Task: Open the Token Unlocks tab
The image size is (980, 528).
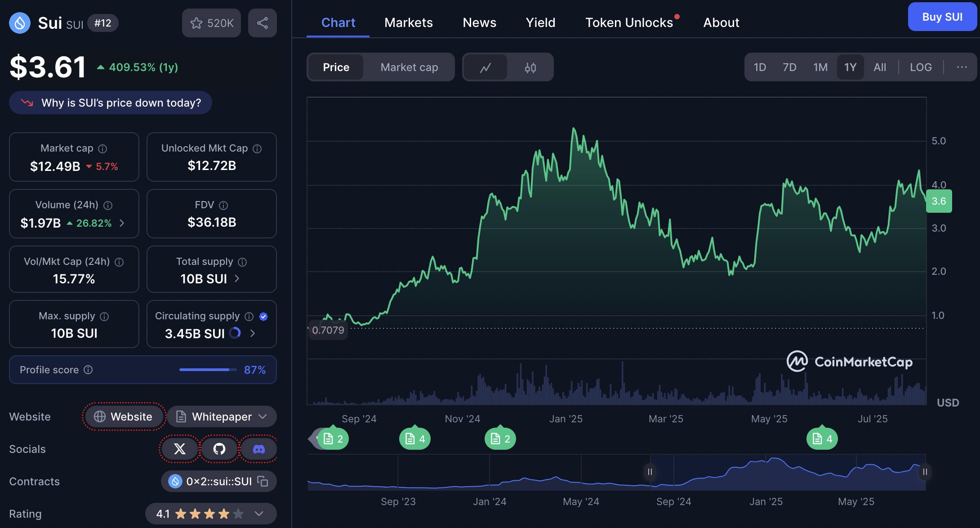Action: (x=629, y=22)
